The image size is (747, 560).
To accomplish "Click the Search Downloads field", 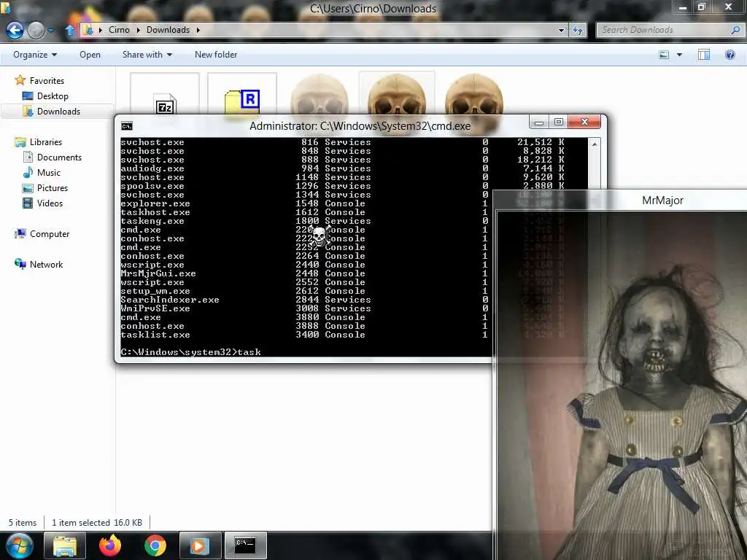I will click(664, 30).
